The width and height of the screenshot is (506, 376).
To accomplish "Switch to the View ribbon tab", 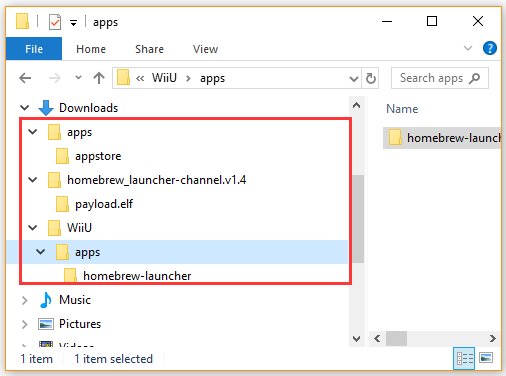I will pyautogui.click(x=205, y=49).
